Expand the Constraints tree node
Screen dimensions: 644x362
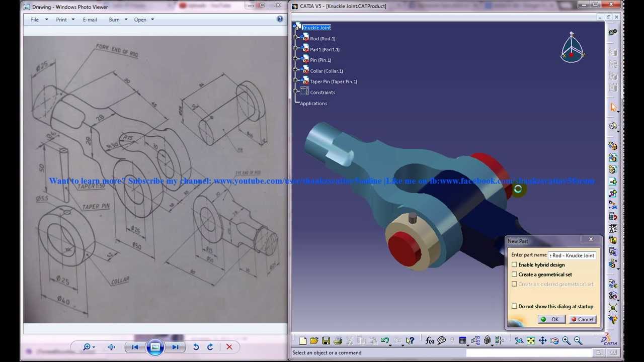coord(296,92)
